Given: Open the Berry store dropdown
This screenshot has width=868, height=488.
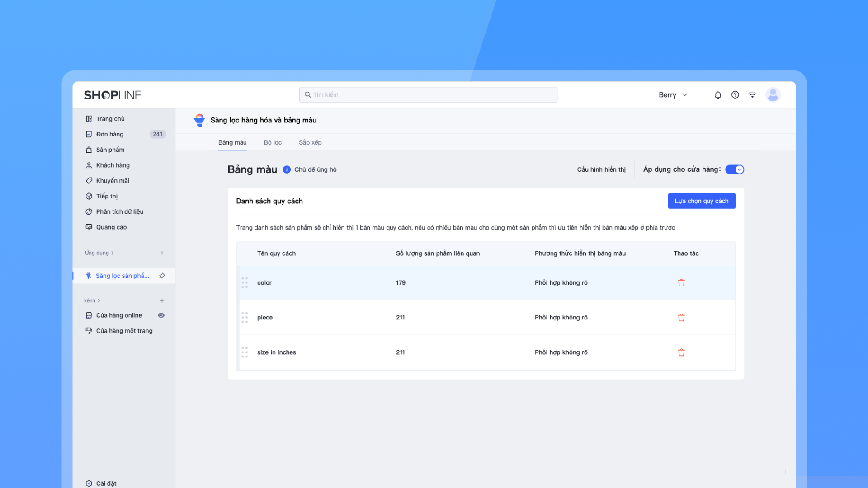Looking at the screenshot, I should [673, 95].
